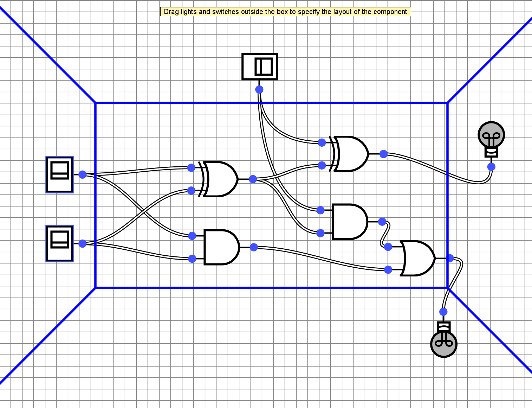Toggle the top switch above the box
532x408 pixels.
(260, 66)
